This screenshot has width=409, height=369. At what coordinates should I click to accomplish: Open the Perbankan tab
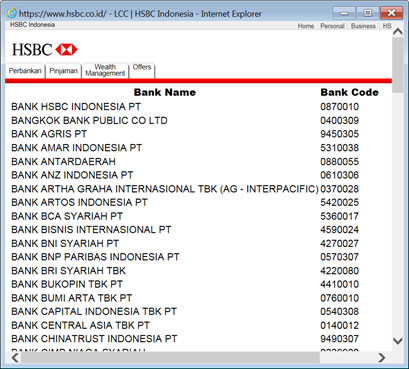pyautogui.click(x=25, y=71)
